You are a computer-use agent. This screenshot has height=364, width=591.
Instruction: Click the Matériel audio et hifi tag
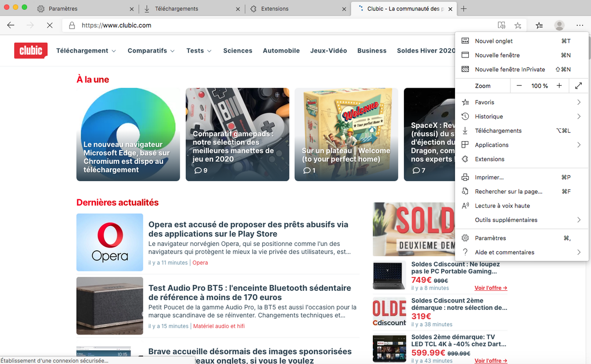click(219, 326)
